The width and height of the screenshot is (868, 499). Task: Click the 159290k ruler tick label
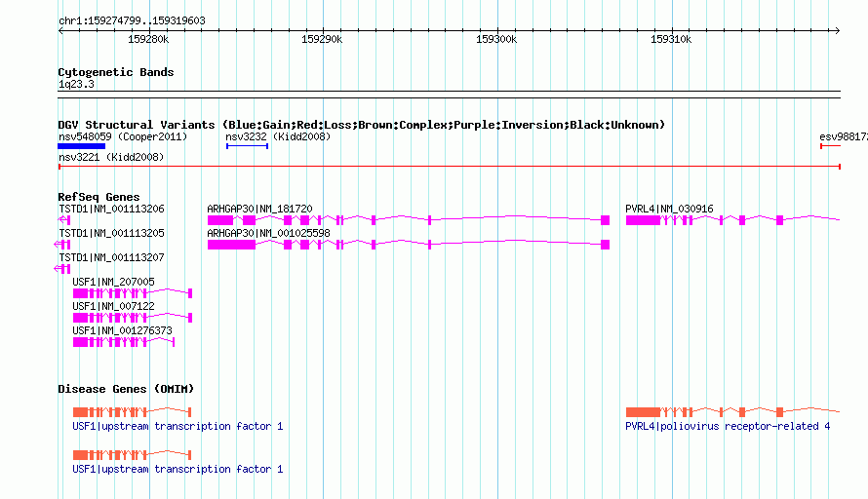coord(322,39)
